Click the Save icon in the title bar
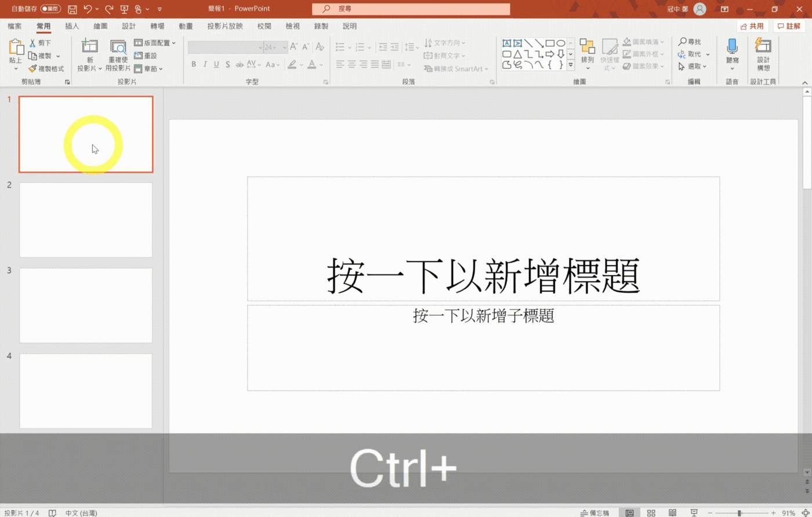The height and width of the screenshot is (517, 812). click(x=72, y=9)
